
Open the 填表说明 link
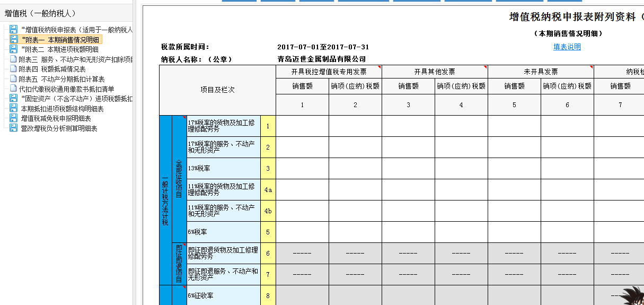(567, 47)
